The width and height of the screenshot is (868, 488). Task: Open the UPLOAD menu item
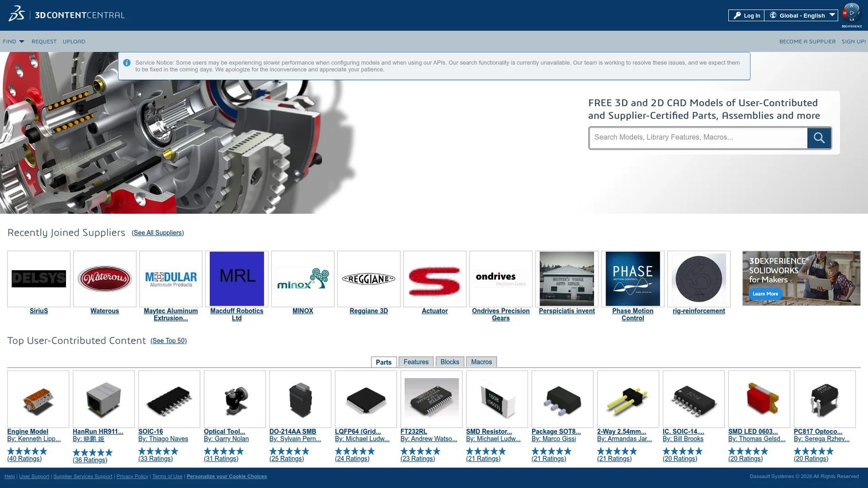pyautogui.click(x=74, y=41)
